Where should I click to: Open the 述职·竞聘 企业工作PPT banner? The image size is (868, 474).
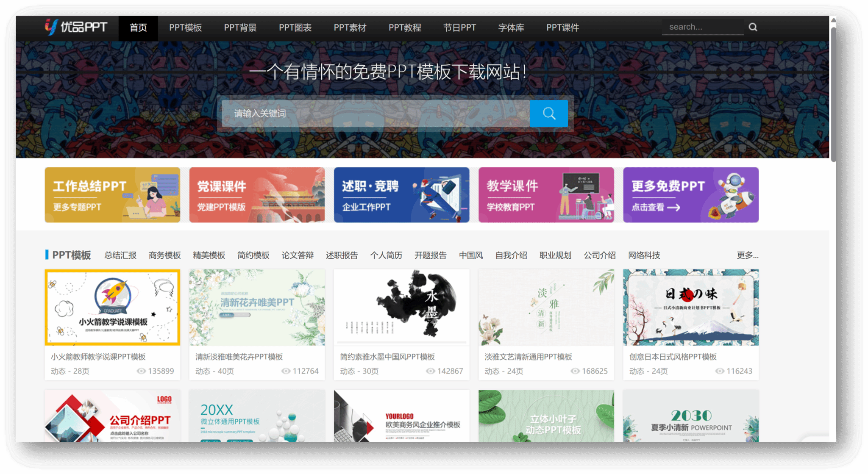(x=401, y=195)
